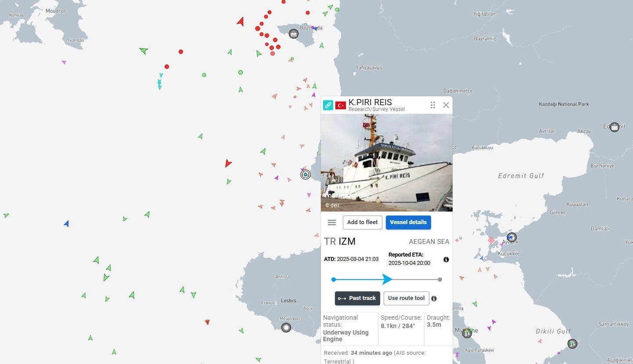Select the large red vessel arrow near Bozcaada
The width and height of the screenshot is (633, 364).
coord(241,21)
